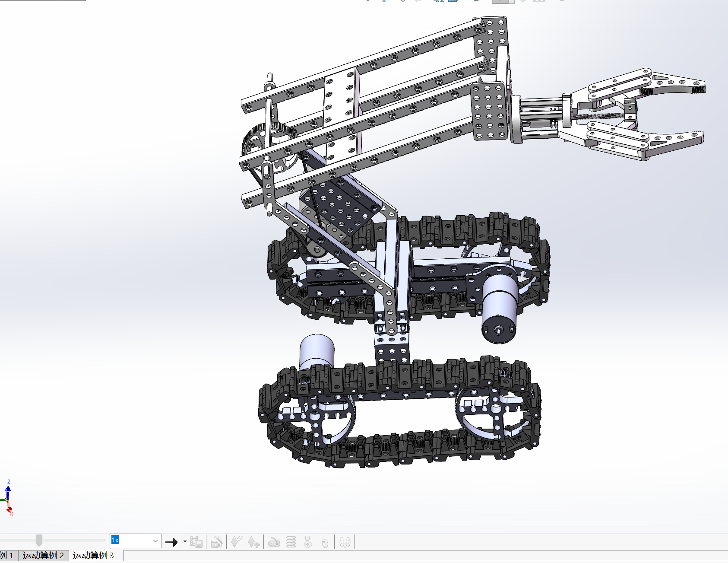Open Motion Study Properties gear
Image resolution: width=728 pixels, height=563 pixels.
[345, 542]
